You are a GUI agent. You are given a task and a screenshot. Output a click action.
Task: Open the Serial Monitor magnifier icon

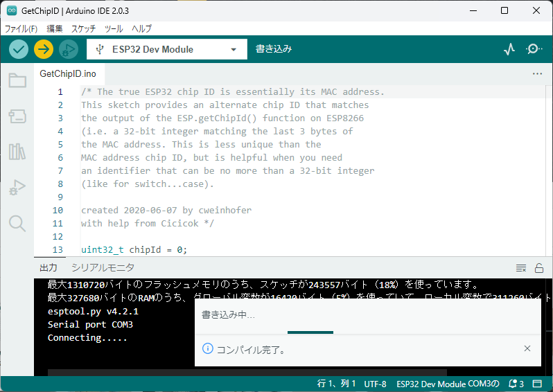534,49
